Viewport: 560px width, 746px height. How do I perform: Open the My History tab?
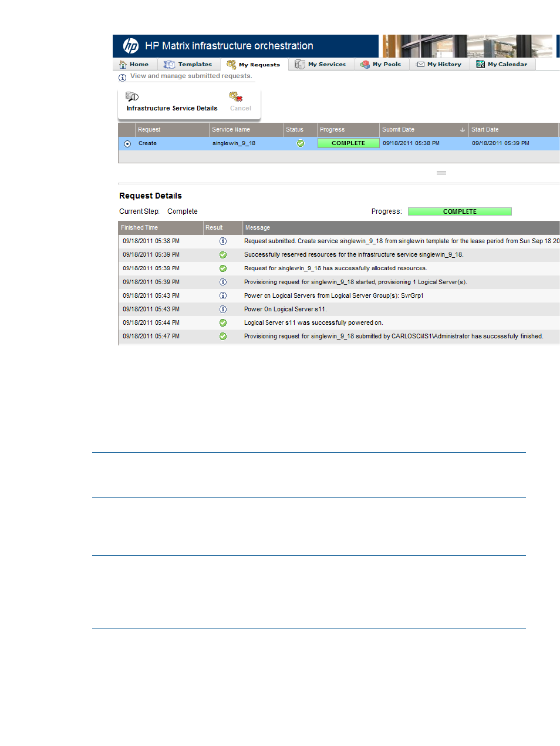(438, 65)
